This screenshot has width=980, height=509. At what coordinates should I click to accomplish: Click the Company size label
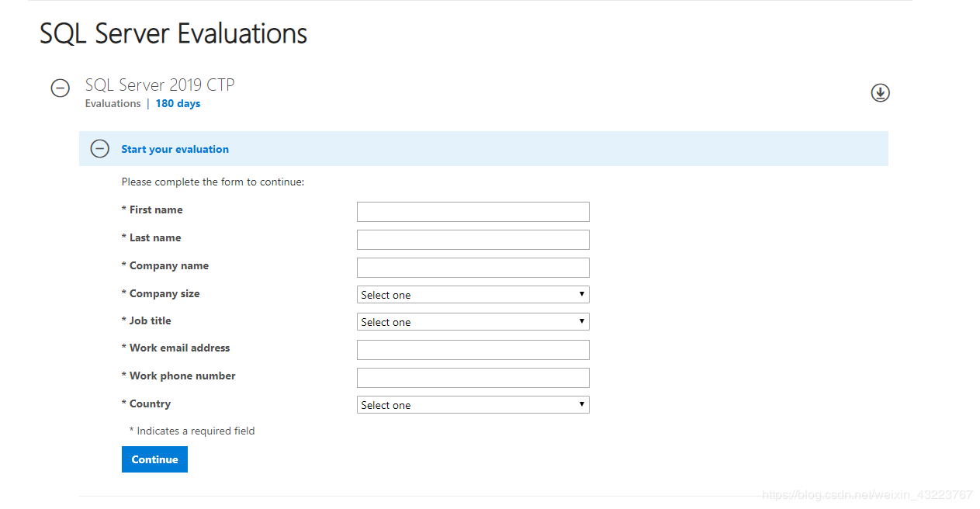click(x=161, y=293)
